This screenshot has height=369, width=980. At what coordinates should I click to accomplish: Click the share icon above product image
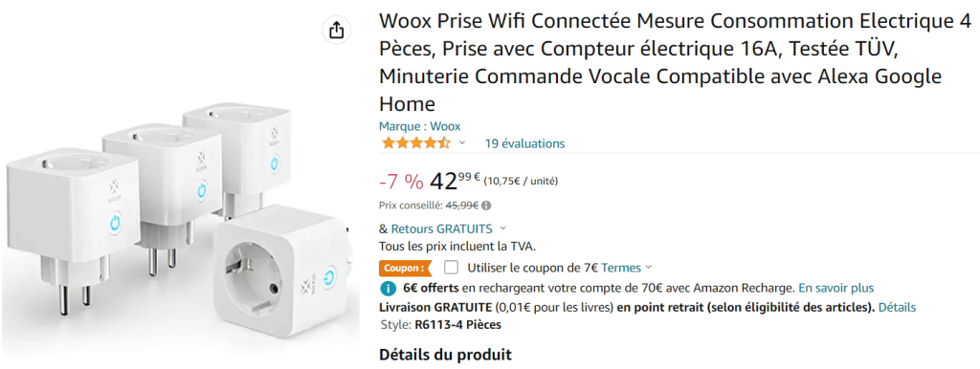(336, 30)
